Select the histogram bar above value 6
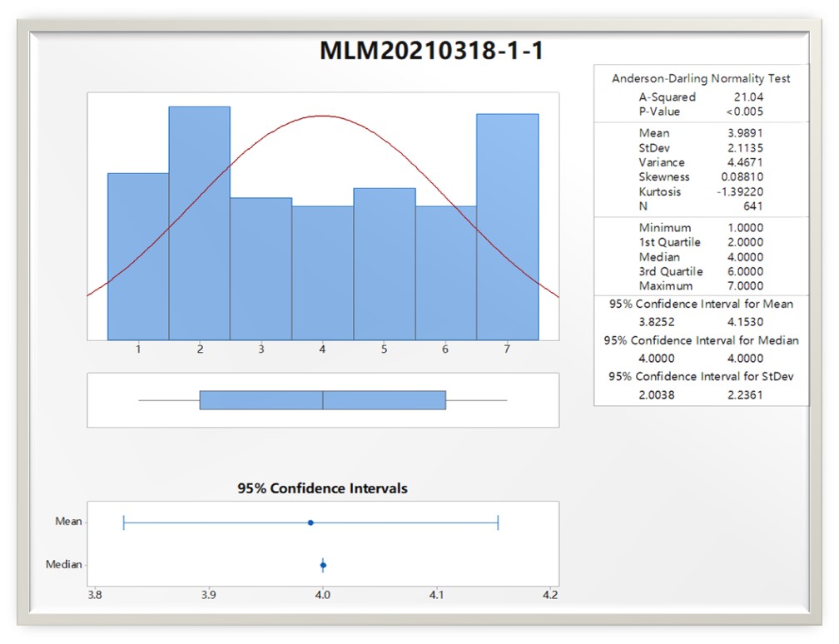The height and width of the screenshot is (644, 839). coord(445,273)
